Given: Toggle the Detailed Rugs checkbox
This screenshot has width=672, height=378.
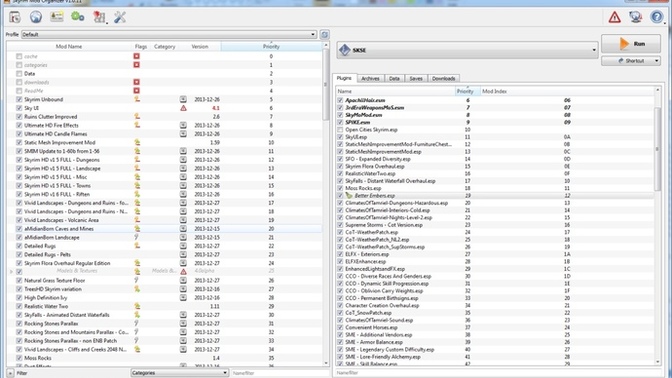Looking at the screenshot, I should pyautogui.click(x=19, y=246).
